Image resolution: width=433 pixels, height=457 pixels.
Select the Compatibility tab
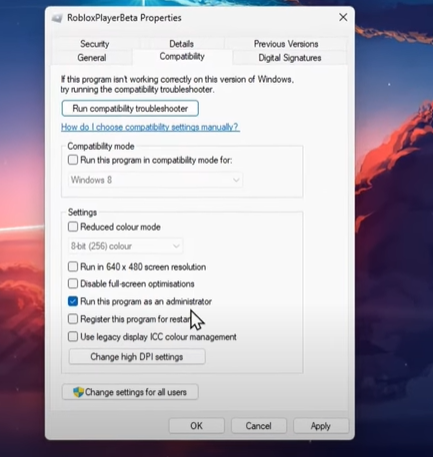(x=182, y=56)
